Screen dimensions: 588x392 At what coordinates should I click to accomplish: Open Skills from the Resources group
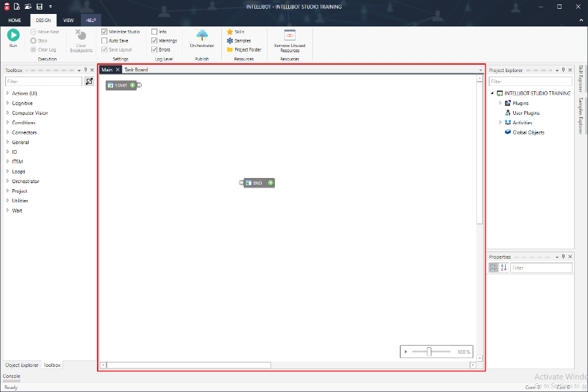coord(235,32)
